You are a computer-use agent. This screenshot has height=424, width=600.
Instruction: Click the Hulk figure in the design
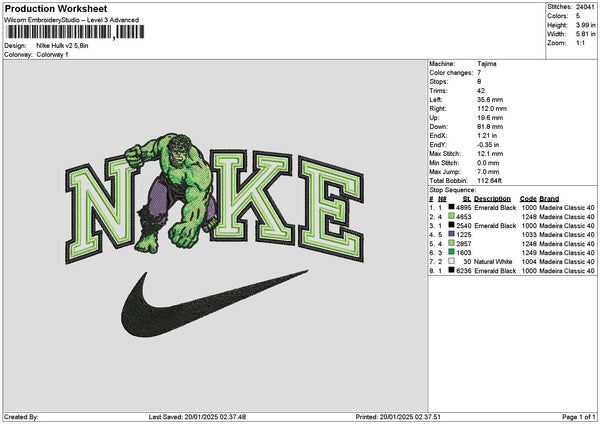tap(174, 193)
